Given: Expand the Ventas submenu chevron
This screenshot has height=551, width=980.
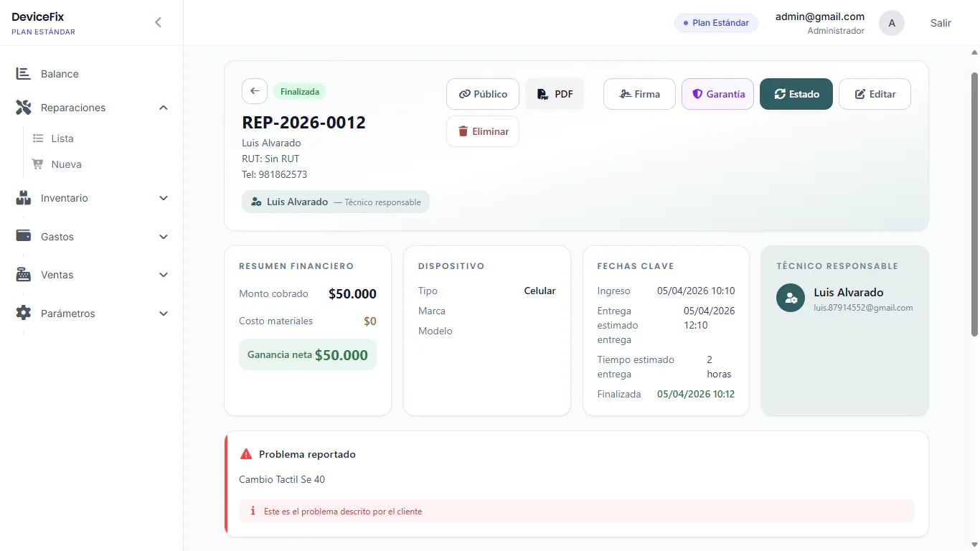Looking at the screenshot, I should (x=164, y=275).
